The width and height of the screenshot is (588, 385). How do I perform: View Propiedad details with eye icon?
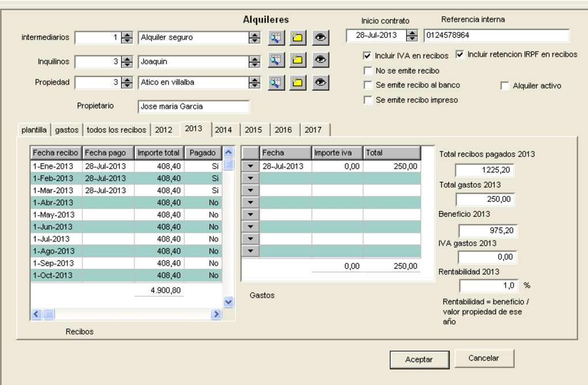tap(321, 82)
